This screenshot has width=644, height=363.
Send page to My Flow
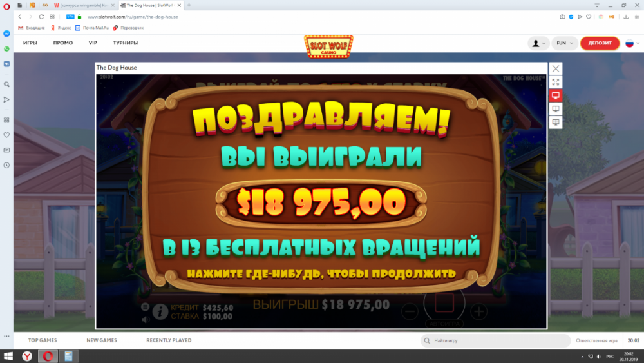pyautogui.click(x=580, y=17)
